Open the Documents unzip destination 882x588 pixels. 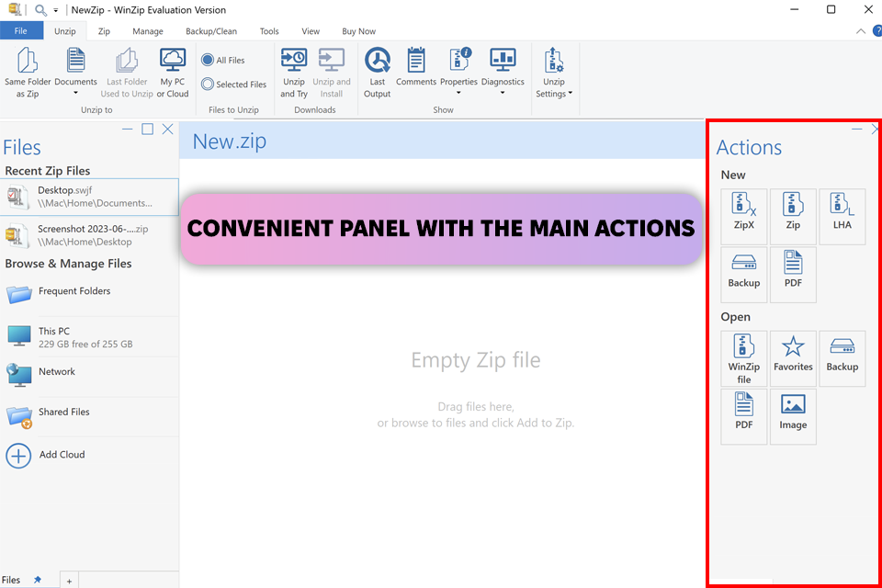(75, 72)
